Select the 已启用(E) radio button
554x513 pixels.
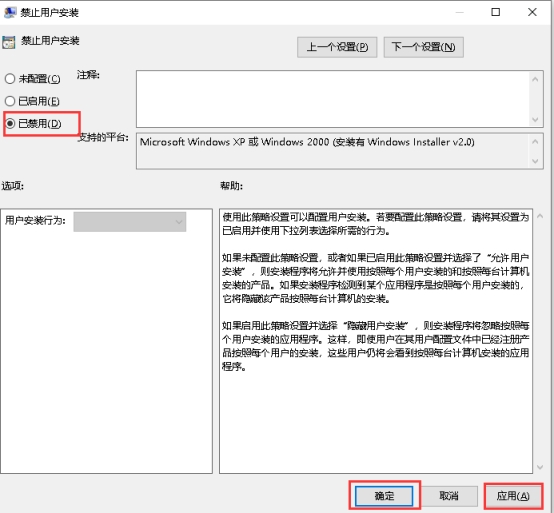[10, 101]
